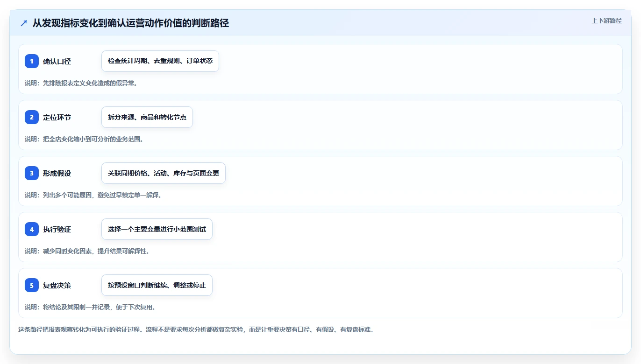Viewport: 641px width, 364px height.
Task: Click step number badge 3
Action: (32, 173)
